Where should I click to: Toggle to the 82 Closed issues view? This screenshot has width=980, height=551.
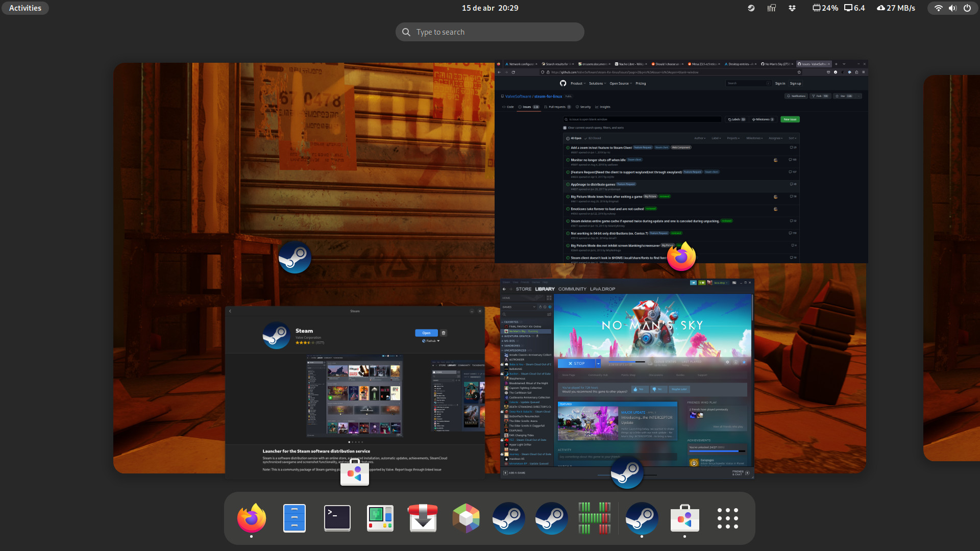[595, 138]
